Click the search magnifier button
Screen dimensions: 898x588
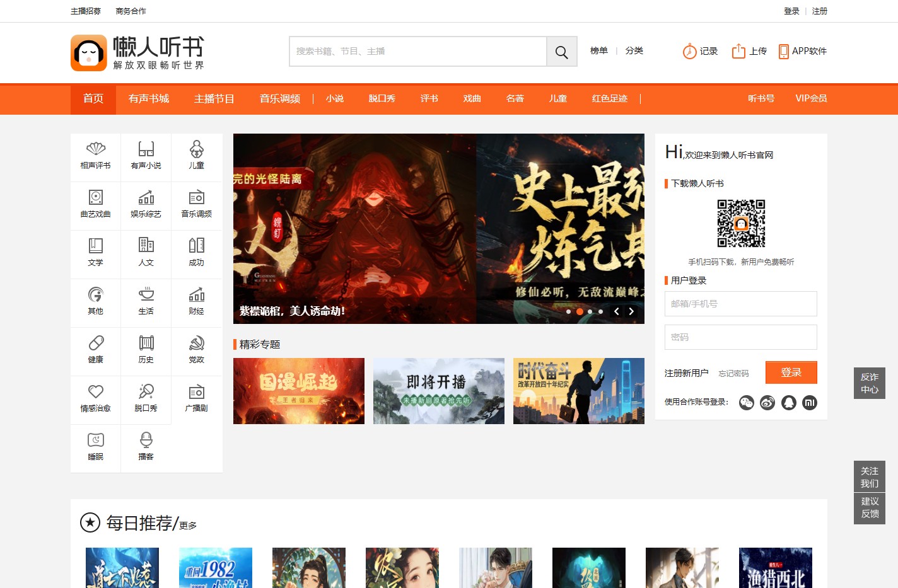562,52
